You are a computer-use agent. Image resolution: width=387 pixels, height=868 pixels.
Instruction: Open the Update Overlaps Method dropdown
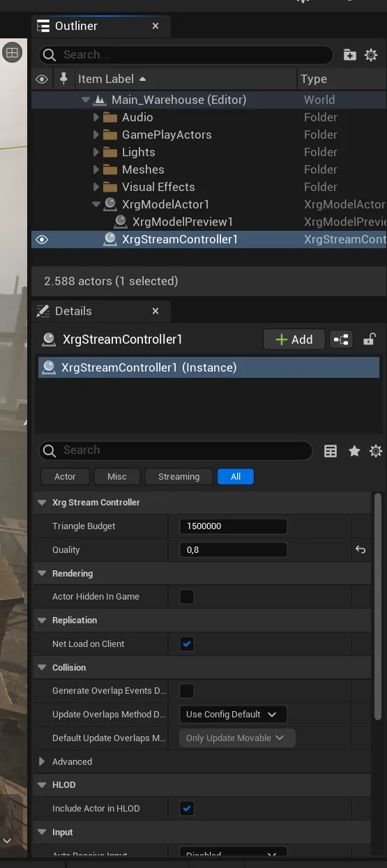point(233,715)
